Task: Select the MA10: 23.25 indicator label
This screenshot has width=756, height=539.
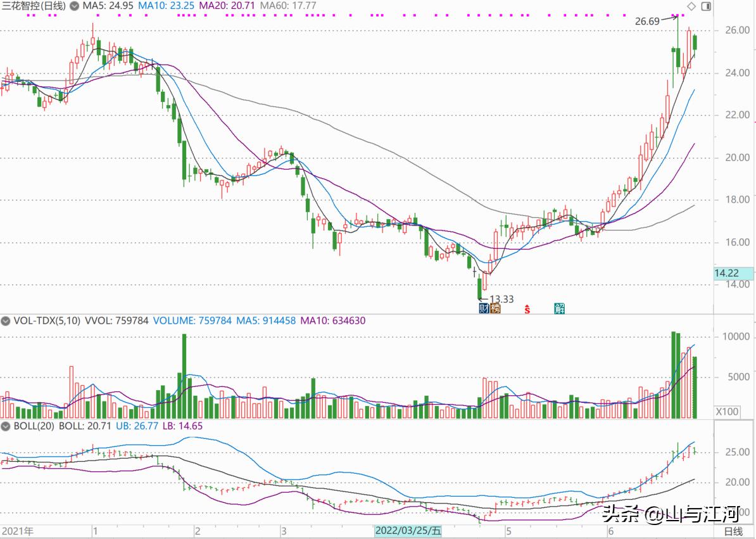Action: pyautogui.click(x=167, y=6)
